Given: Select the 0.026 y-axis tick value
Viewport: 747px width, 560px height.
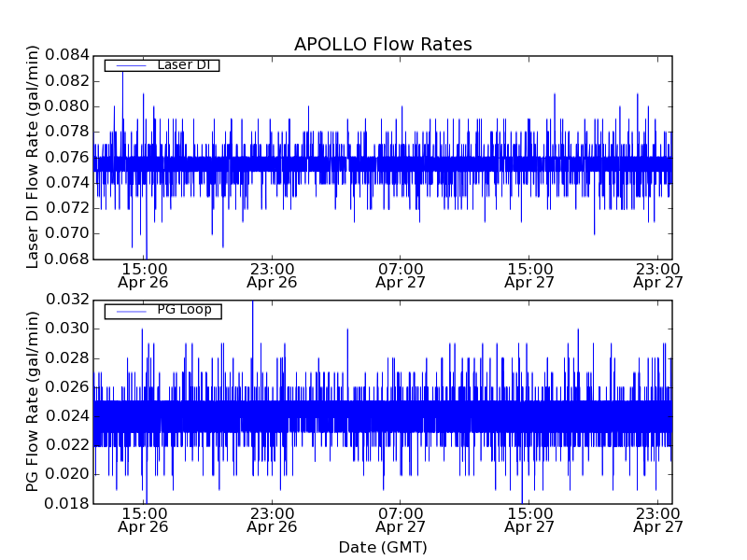Looking at the screenshot, I should pyautogui.click(x=67, y=387).
